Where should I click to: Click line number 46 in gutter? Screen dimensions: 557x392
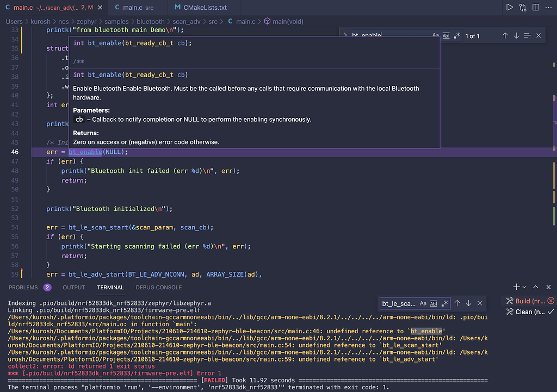coord(15,152)
